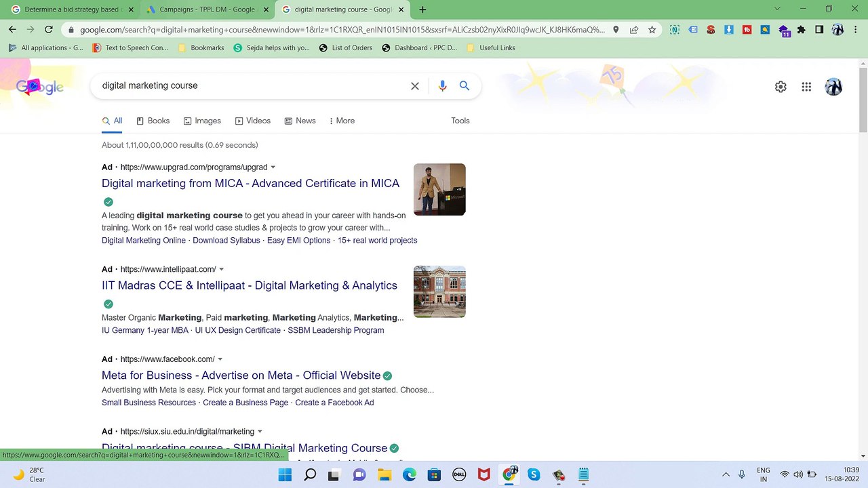The width and height of the screenshot is (868, 488).
Task: Go back to the previous page
Action: pos(12,29)
